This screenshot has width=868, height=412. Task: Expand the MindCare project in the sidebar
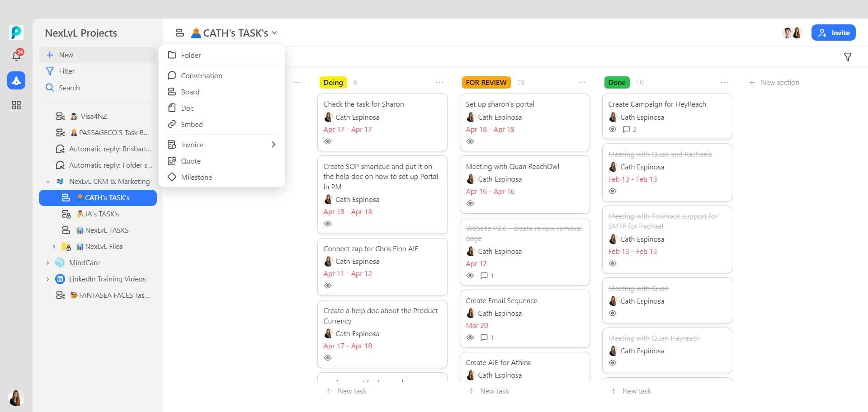[x=48, y=262]
